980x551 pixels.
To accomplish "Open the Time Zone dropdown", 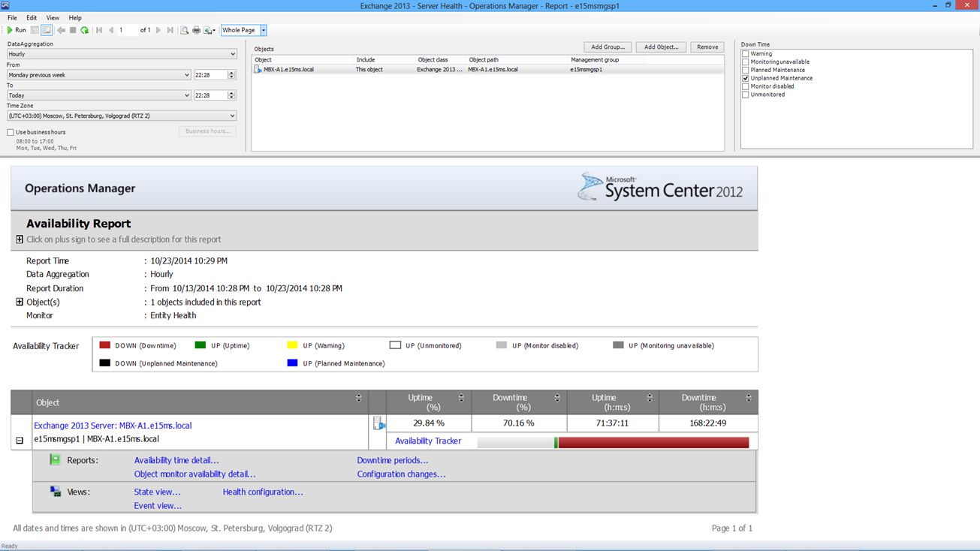I will pos(122,116).
